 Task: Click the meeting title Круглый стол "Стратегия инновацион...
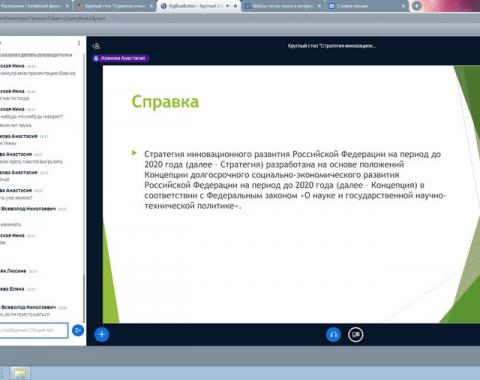[x=332, y=46]
